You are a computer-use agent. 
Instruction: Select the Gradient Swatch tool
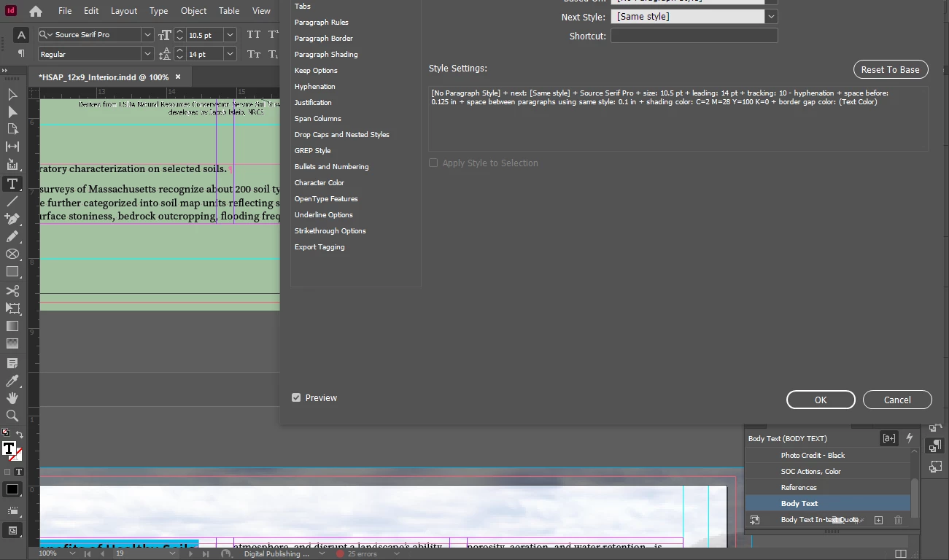coord(12,326)
